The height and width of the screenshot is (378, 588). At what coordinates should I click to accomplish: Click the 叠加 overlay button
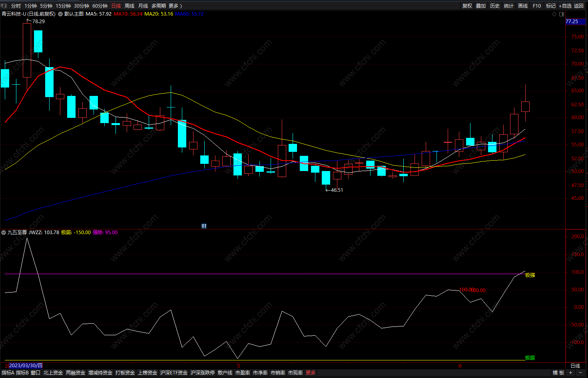(481, 6)
